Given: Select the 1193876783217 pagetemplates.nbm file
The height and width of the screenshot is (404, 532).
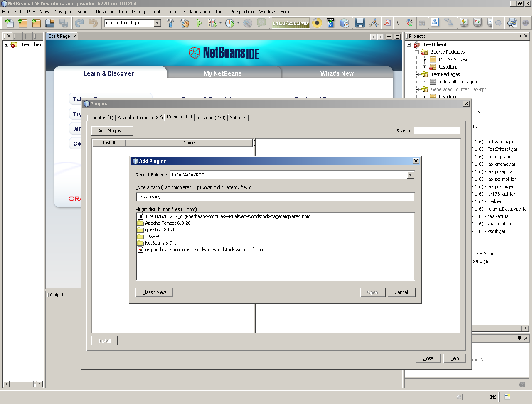Looking at the screenshot, I should click(x=224, y=216).
